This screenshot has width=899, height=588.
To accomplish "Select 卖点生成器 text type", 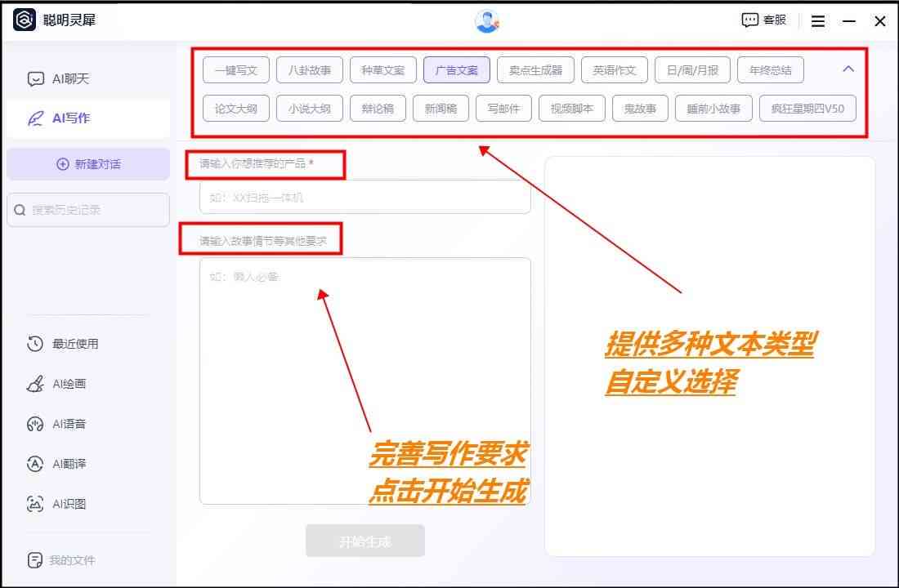I will pos(535,70).
